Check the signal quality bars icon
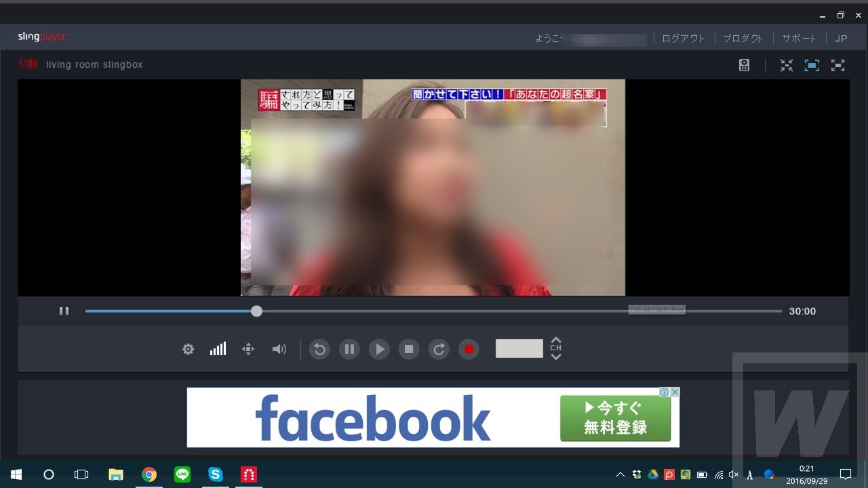Screen dimensions: 868x488 [218, 348]
